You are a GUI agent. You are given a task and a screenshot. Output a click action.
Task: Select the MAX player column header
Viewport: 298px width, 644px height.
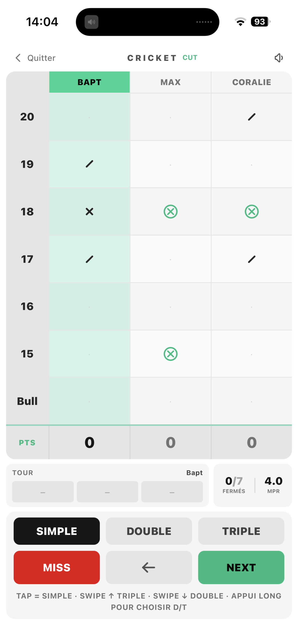(x=171, y=82)
